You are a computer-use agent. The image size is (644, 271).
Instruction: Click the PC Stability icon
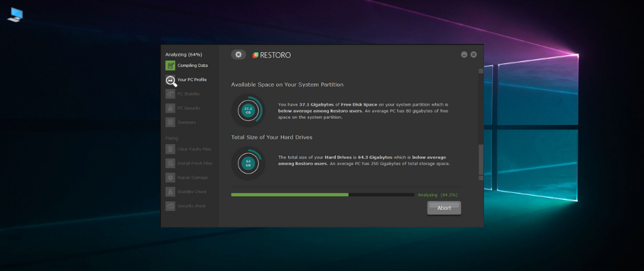(x=170, y=94)
